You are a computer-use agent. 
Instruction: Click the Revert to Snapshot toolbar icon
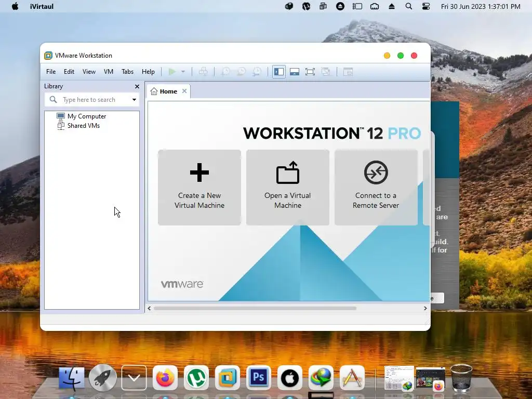coord(241,72)
